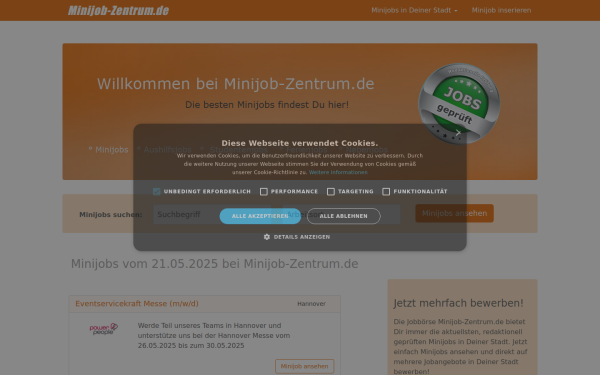Close the cookie dialog with X icon
600x375 pixels.
pos(458,132)
